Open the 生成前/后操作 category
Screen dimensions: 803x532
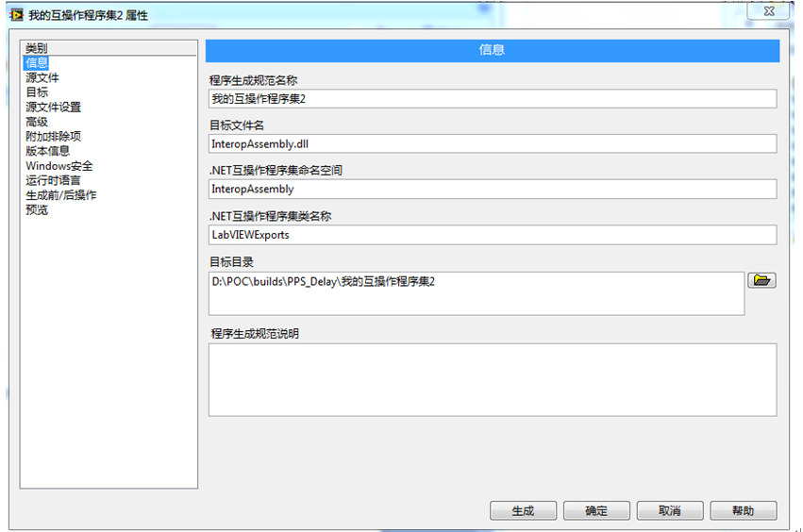(x=61, y=195)
